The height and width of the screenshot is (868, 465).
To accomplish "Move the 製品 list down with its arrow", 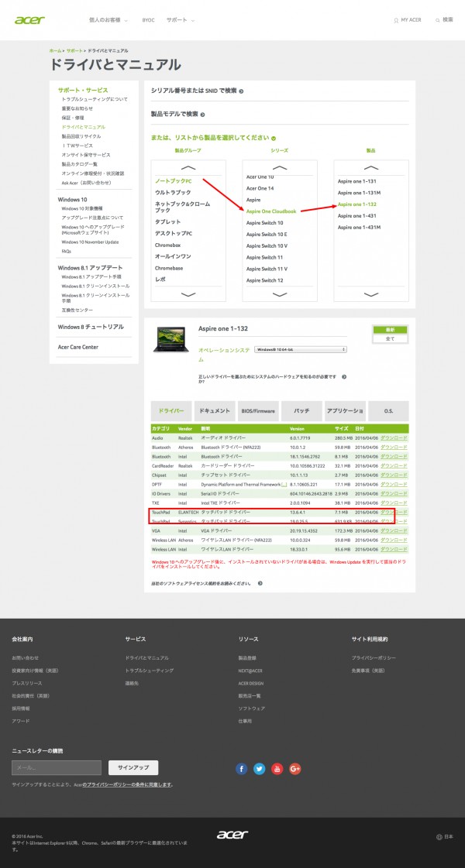I will point(370,294).
